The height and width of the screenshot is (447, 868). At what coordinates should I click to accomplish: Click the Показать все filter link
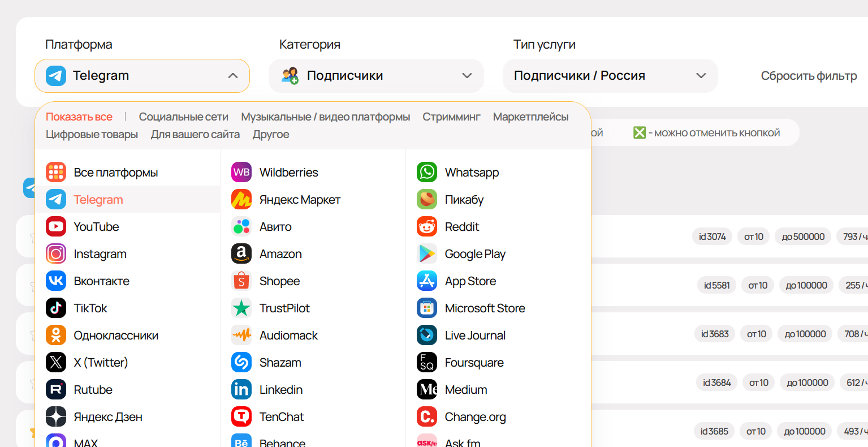79,117
